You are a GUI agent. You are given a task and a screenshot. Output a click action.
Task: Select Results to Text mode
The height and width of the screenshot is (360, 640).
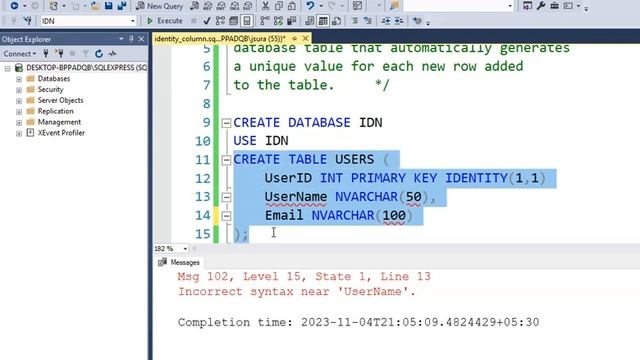310,20
